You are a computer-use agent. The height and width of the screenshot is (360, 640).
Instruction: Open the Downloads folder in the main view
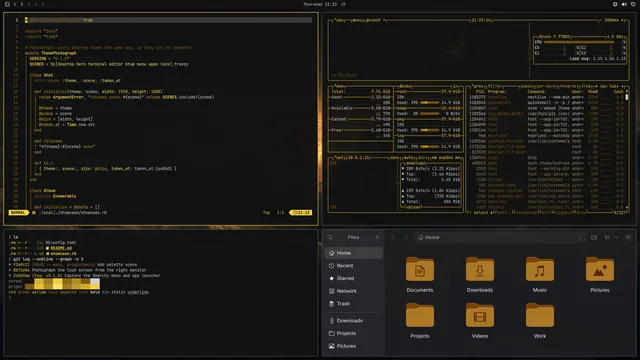coord(480,274)
